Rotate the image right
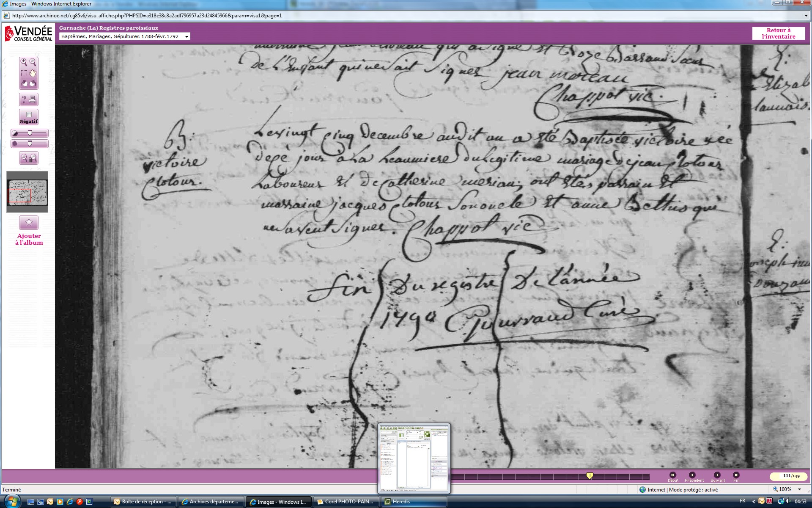Image resolution: width=812 pixels, height=508 pixels. click(x=33, y=84)
